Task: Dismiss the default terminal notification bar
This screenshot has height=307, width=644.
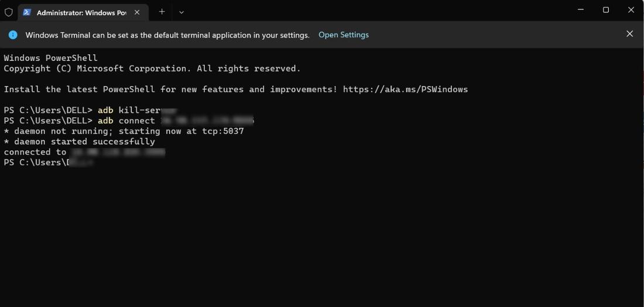Action: 629,34
